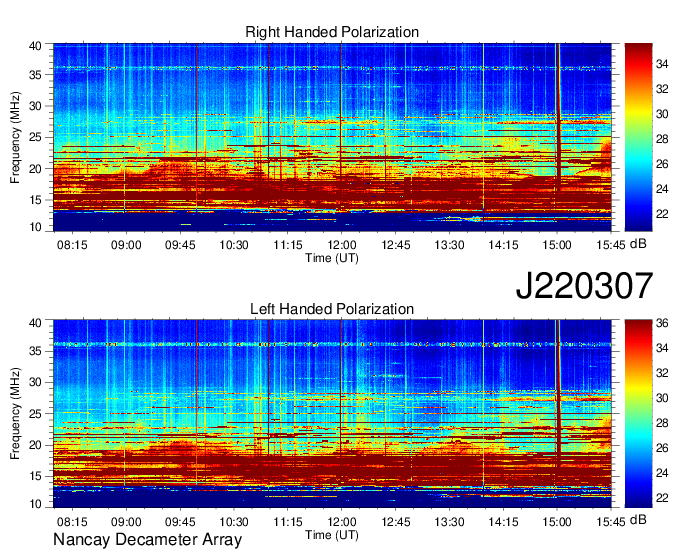Click the 10:30 tick under Right Handed plot
The width and height of the screenshot is (680, 552).
pos(234,245)
